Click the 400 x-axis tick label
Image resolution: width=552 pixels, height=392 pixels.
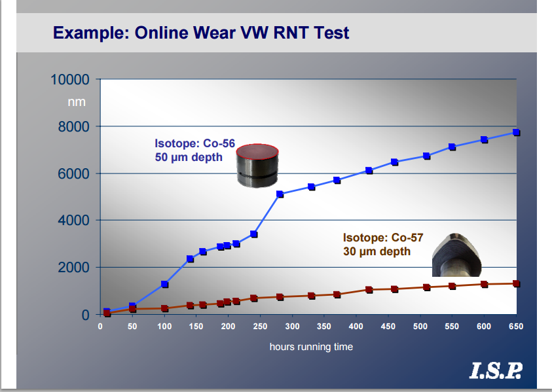click(x=356, y=327)
